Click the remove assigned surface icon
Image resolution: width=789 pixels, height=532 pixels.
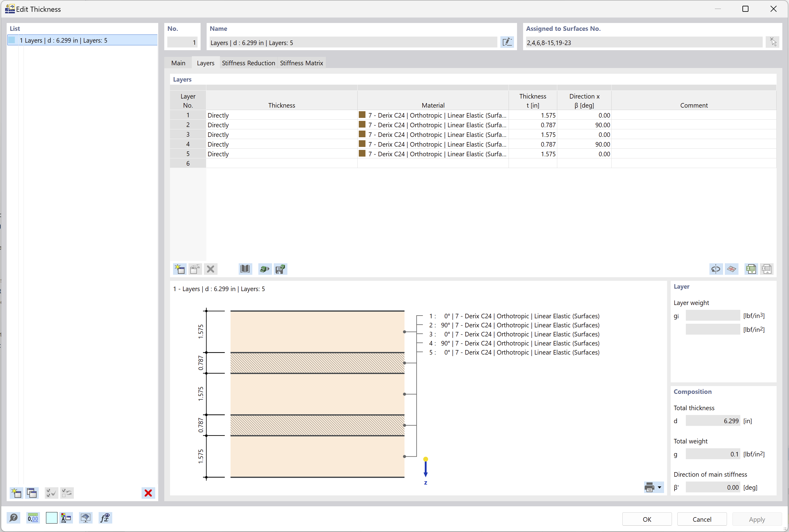772,42
